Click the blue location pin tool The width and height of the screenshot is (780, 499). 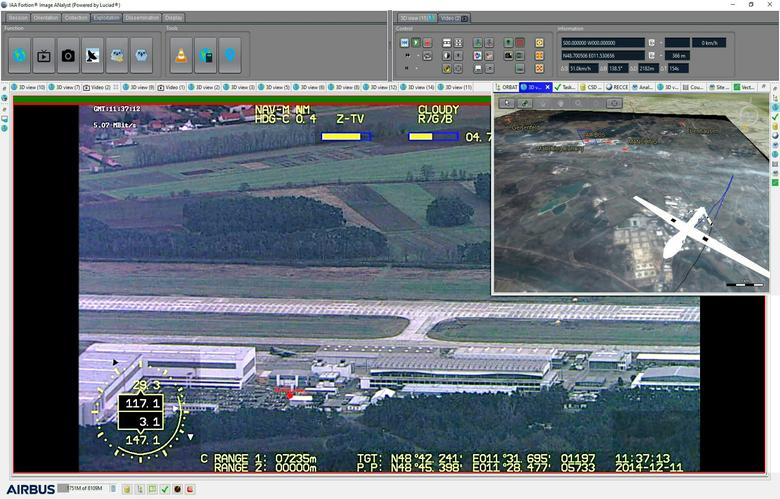pyautogui.click(x=229, y=55)
